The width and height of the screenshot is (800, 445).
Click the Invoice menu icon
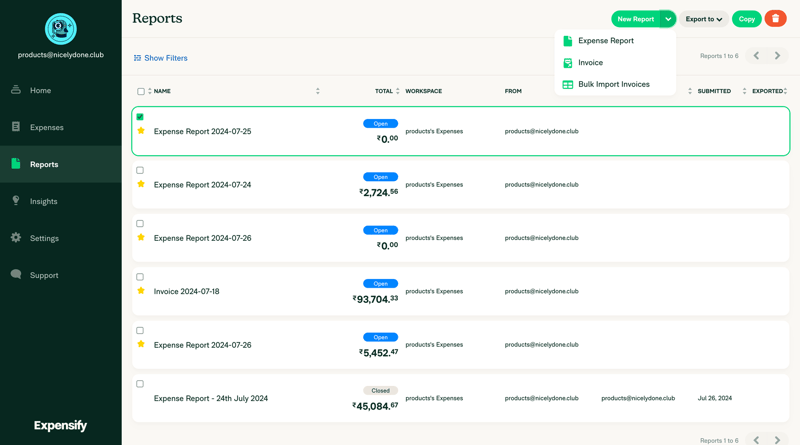[567, 63]
